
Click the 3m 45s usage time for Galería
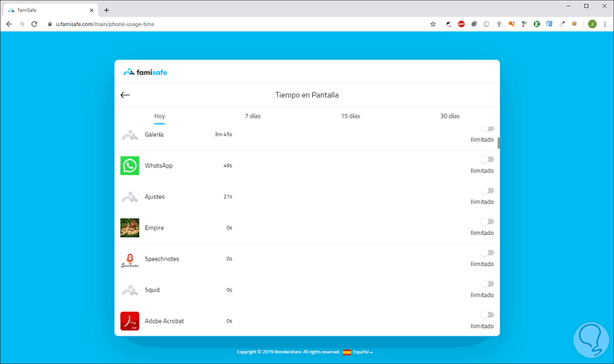[x=223, y=134]
